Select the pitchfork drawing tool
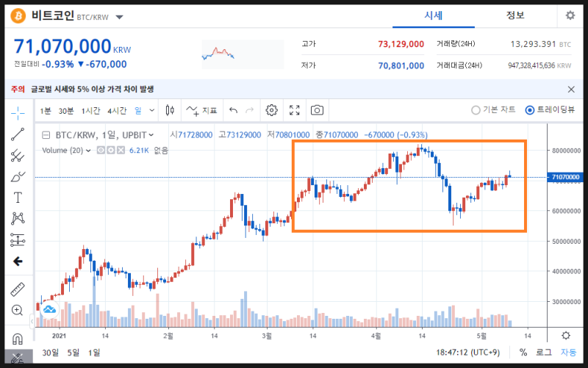Image resolution: width=588 pixels, height=368 pixels. [x=18, y=155]
